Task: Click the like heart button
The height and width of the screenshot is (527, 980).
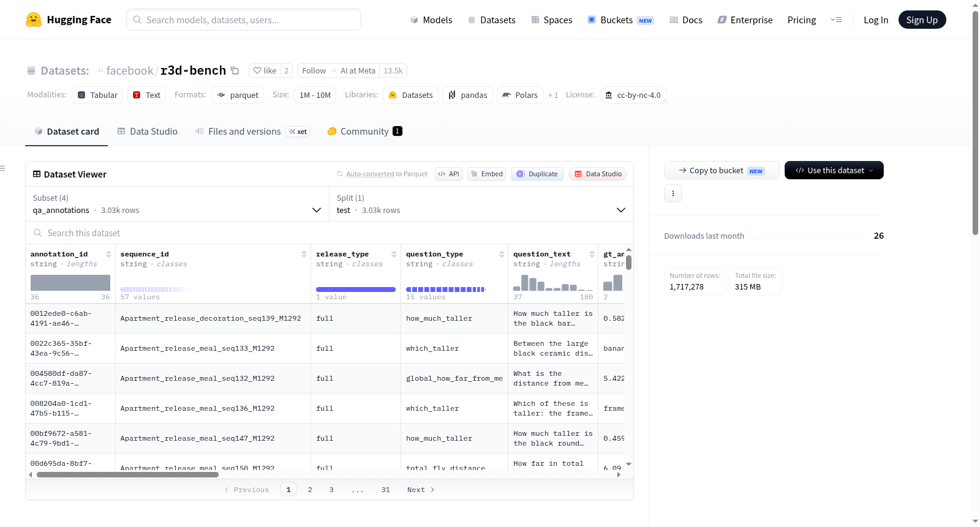Action: [265, 70]
